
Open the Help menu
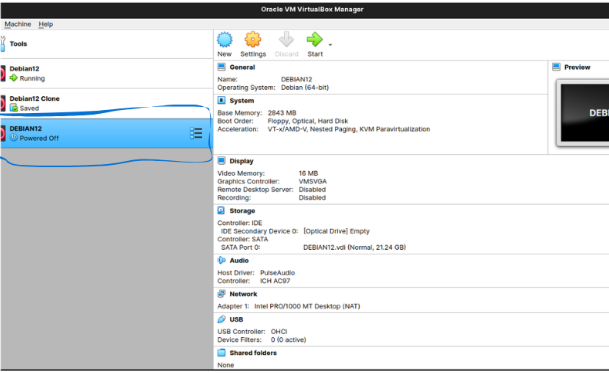(45, 24)
